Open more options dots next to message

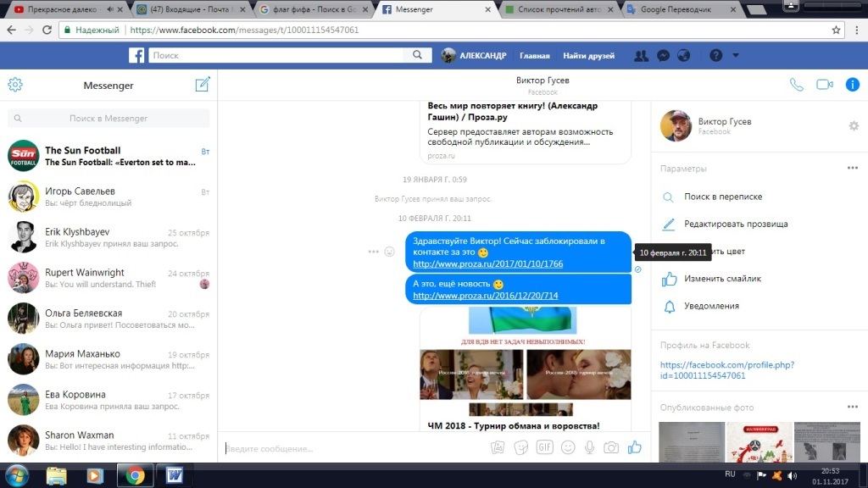point(374,252)
